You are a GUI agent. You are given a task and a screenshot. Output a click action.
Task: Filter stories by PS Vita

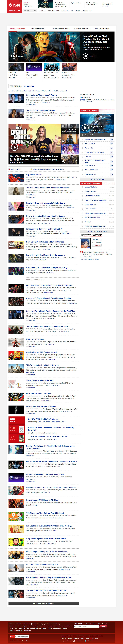[x=44, y=91]
